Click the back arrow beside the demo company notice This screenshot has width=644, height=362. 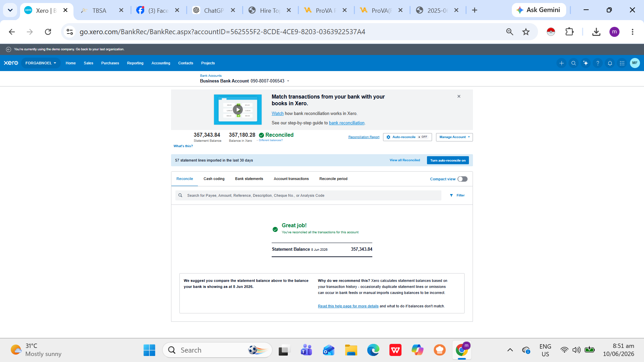pos(9,49)
